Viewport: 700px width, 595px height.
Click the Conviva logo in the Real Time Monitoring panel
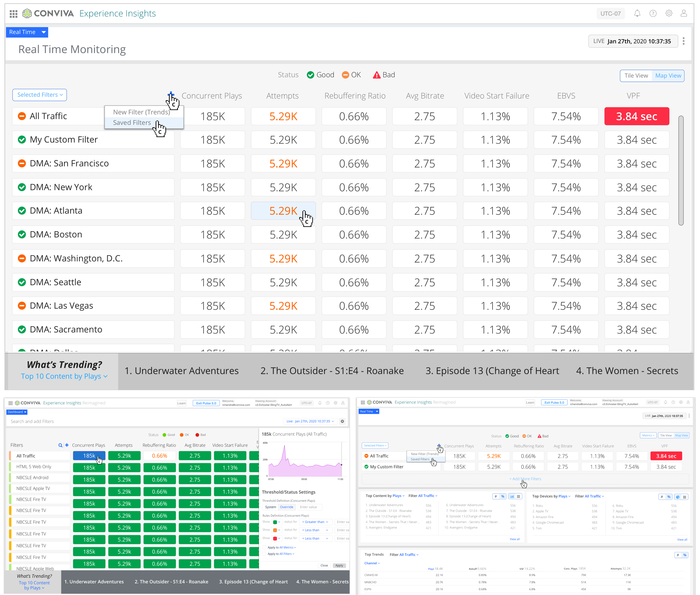point(48,14)
